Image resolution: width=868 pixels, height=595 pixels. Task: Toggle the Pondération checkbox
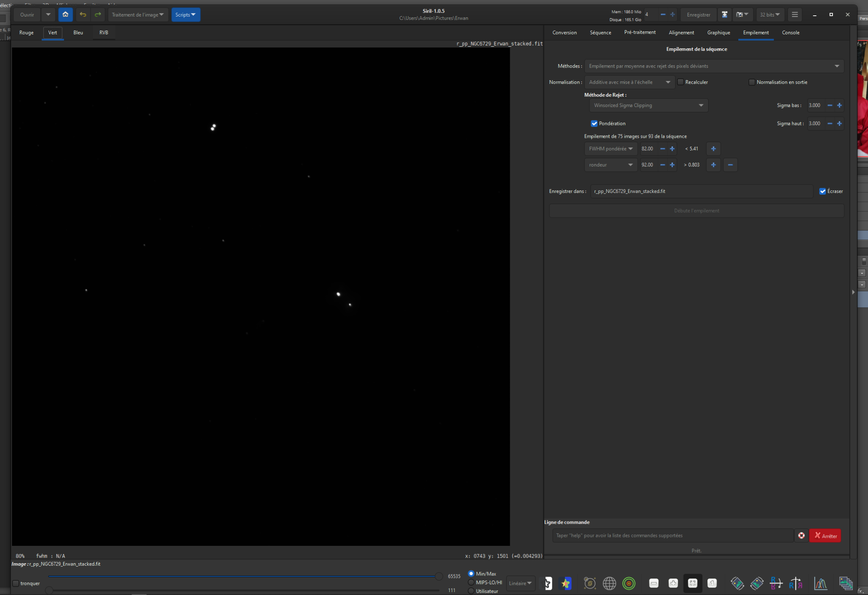(x=594, y=123)
